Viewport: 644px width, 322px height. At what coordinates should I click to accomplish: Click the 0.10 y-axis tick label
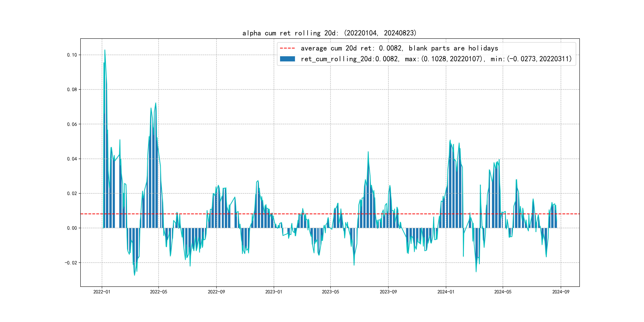[72, 55]
